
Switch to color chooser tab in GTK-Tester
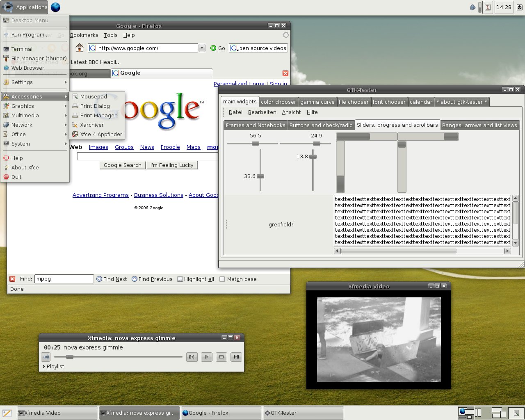pos(278,102)
